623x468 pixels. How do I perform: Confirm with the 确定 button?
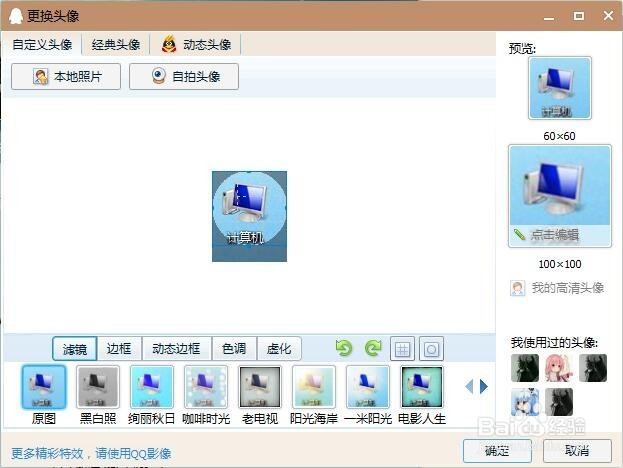[497, 451]
